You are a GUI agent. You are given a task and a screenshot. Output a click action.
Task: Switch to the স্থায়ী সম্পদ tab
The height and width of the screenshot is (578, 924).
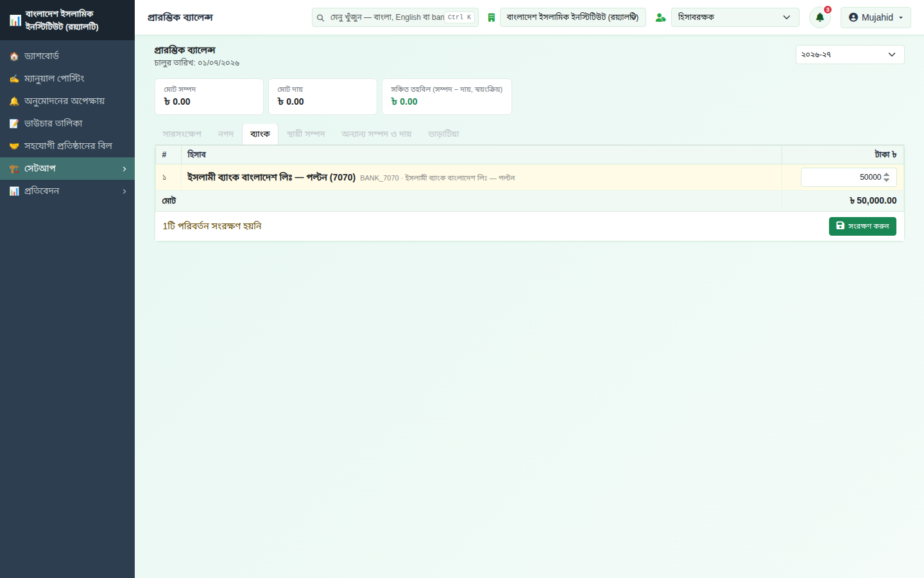[x=306, y=134]
